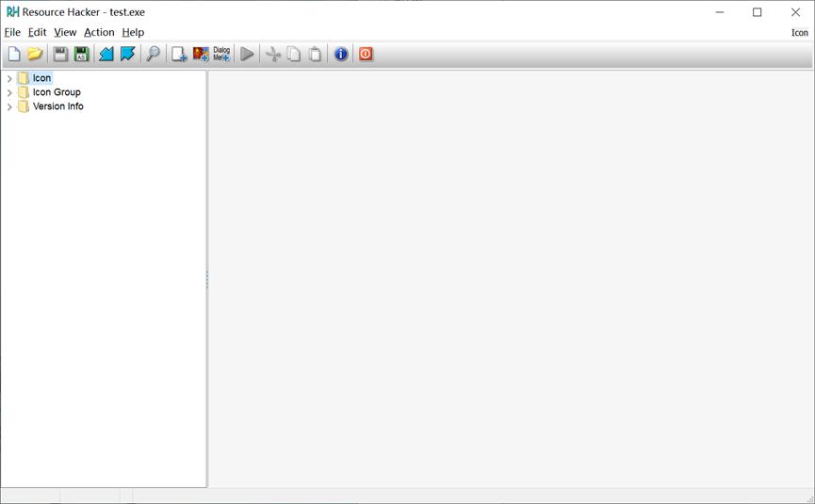
Task: Click the dotted panel splitter handle
Action: [x=207, y=280]
